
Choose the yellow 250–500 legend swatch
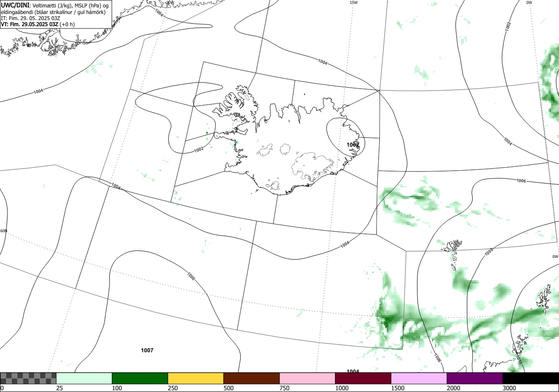click(x=196, y=378)
